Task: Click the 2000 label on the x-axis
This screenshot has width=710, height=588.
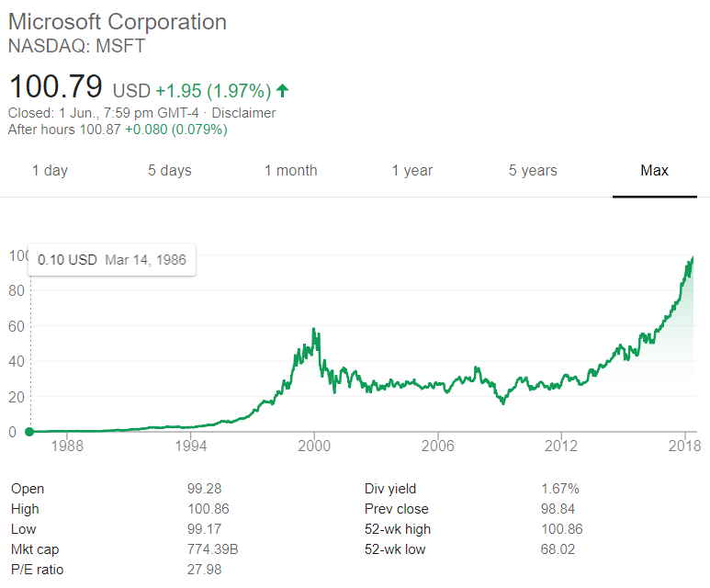Action: coord(314,447)
